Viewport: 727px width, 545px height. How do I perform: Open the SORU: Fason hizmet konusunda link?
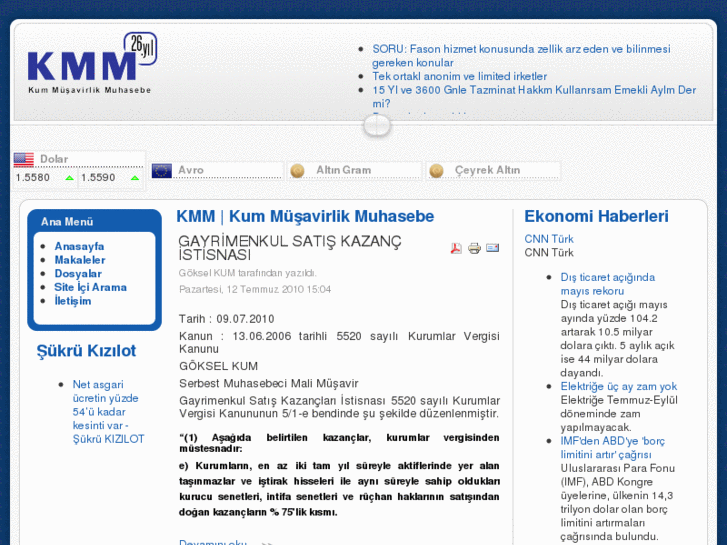[x=521, y=56]
